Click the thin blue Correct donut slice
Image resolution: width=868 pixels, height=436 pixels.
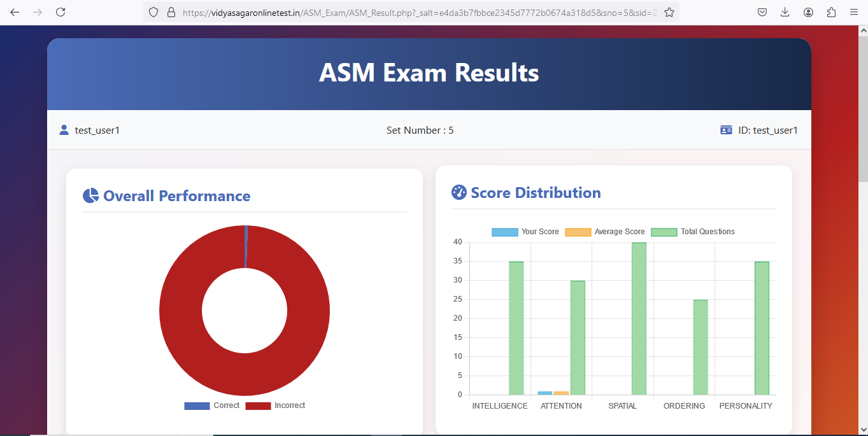(x=246, y=247)
